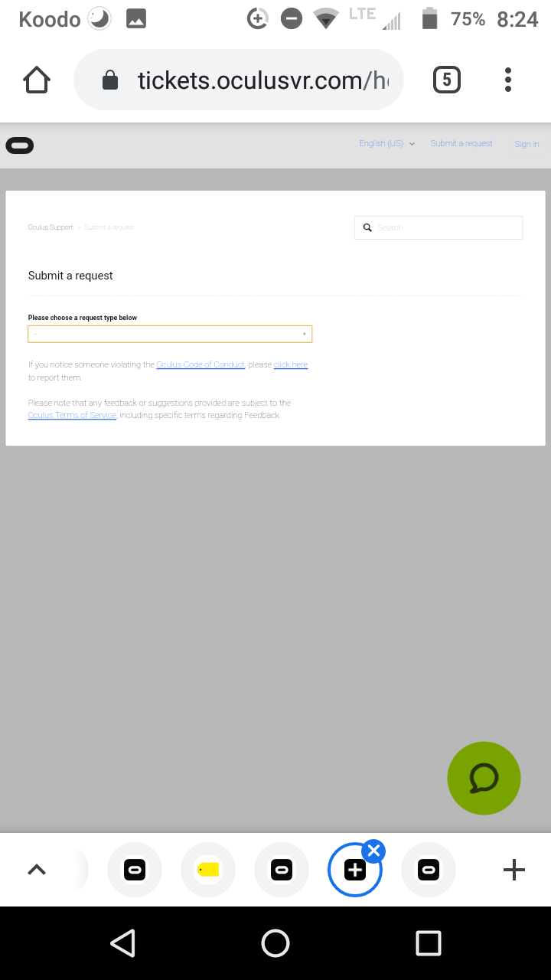Switch to the yellow tag tab

[208, 870]
